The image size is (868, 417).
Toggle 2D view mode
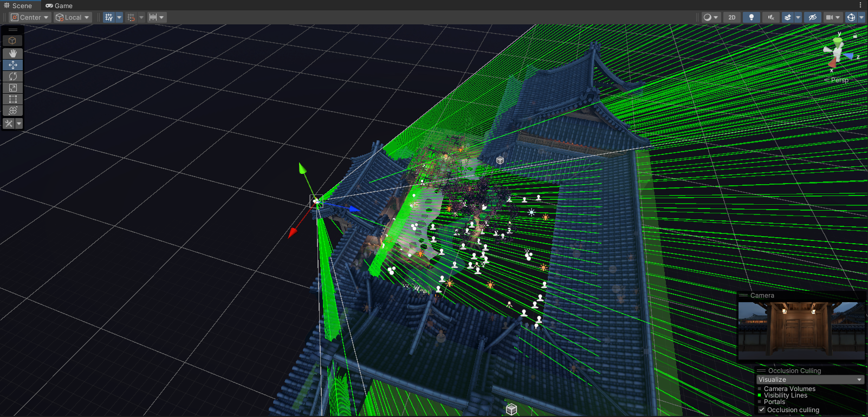[732, 17]
